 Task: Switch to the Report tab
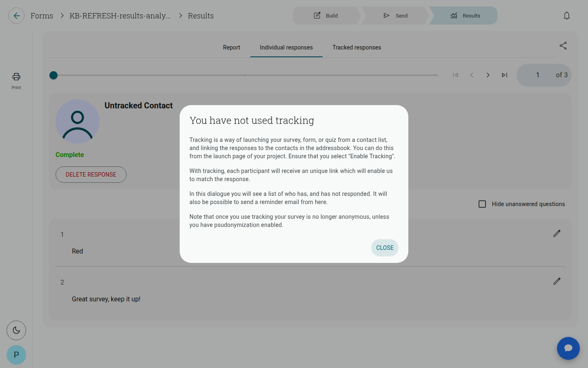coord(232,47)
